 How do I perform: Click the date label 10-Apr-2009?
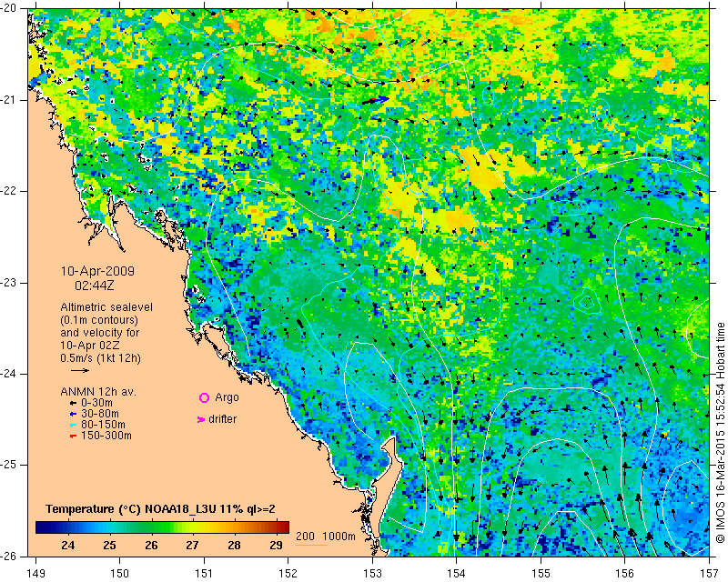97,271
